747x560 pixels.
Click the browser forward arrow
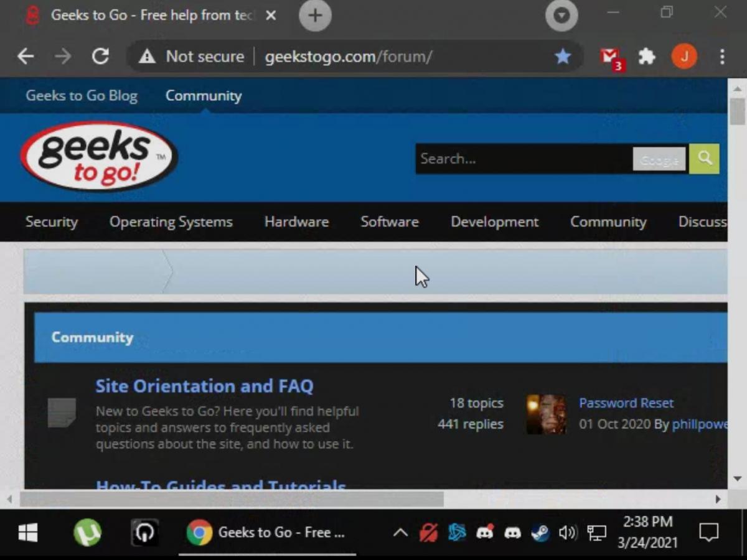tap(63, 57)
